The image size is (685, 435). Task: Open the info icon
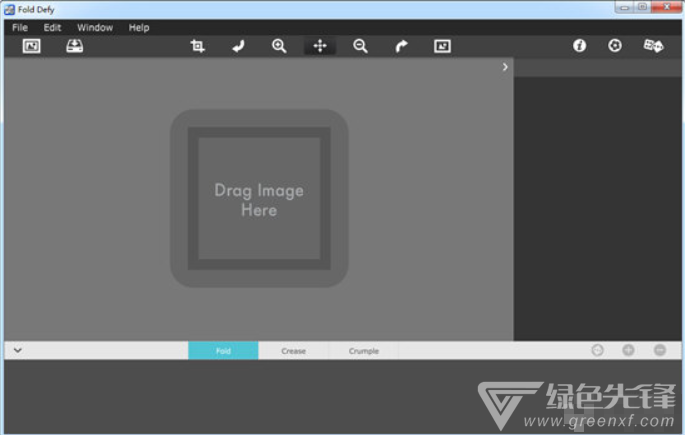(x=580, y=45)
